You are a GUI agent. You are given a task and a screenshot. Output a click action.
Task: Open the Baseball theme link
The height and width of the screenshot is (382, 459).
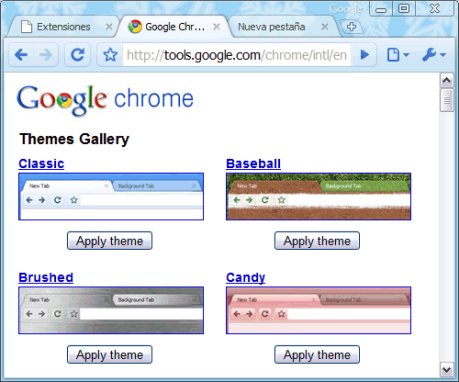coord(253,164)
